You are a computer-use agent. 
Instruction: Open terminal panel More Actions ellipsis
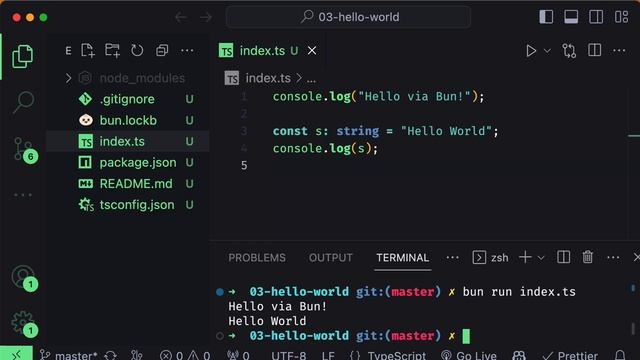coord(613,258)
